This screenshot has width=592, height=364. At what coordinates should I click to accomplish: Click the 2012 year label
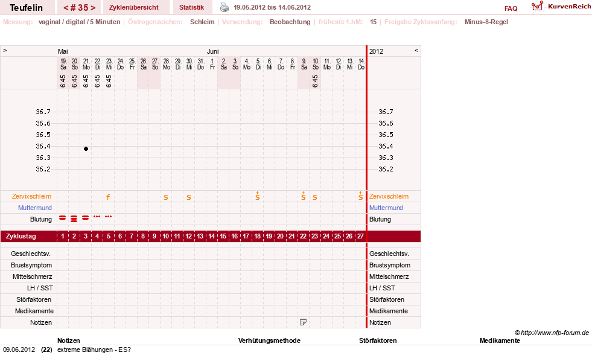tap(376, 51)
